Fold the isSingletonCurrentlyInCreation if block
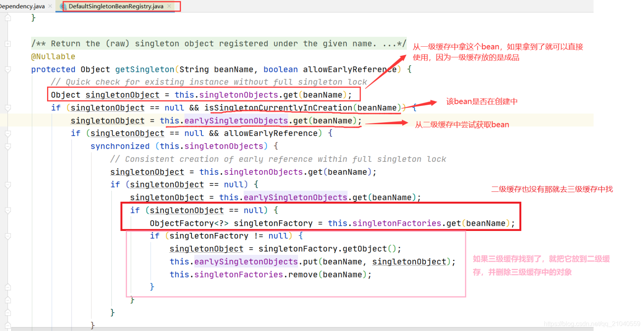This screenshot has height=331, width=644. point(8,108)
